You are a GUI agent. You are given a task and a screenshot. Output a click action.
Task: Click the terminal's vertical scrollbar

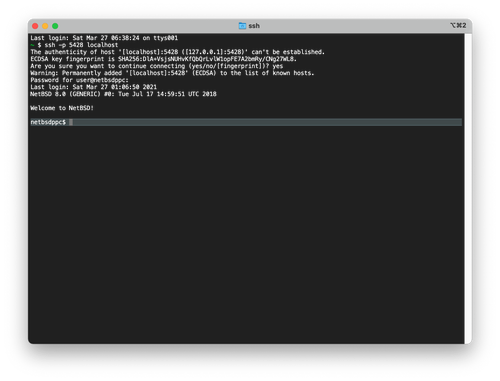click(468, 188)
